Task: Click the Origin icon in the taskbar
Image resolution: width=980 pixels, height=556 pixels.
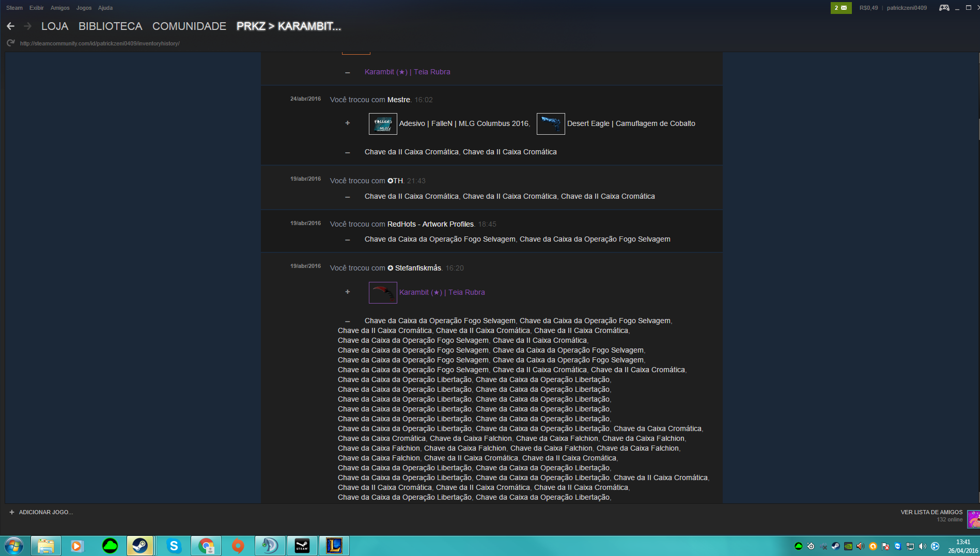Action: click(238, 546)
